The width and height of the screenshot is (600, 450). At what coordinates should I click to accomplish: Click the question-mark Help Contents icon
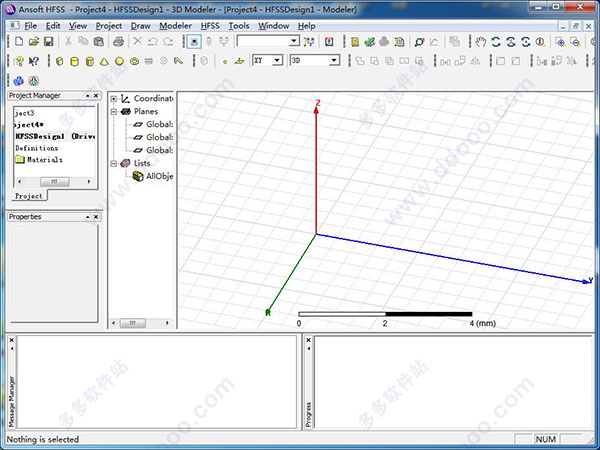point(19,61)
